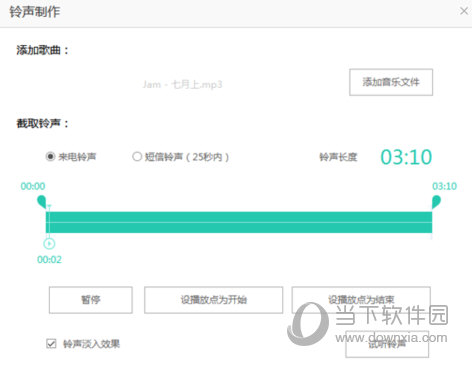Click the 铃声长度 label
472x367 pixels.
click(338, 157)
